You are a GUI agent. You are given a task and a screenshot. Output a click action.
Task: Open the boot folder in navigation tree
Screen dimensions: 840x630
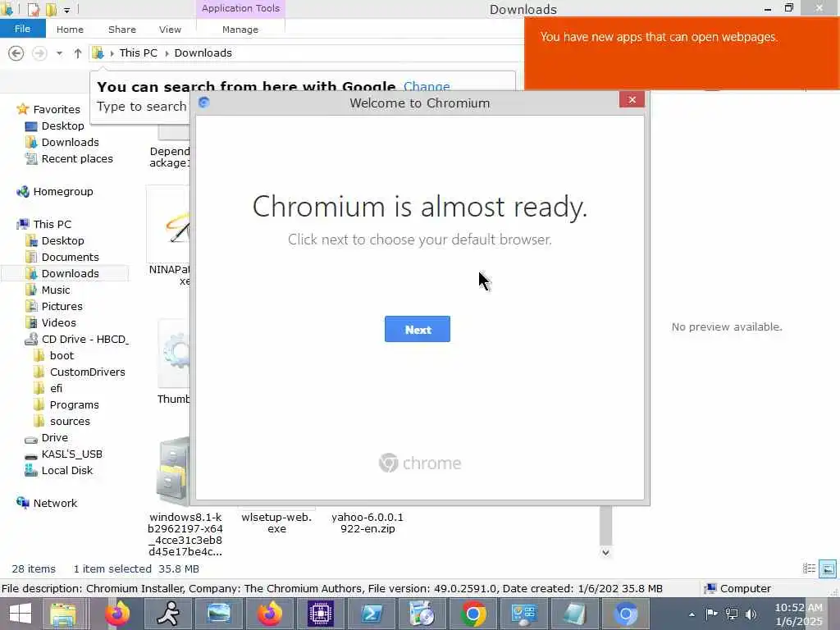(62, 356)
